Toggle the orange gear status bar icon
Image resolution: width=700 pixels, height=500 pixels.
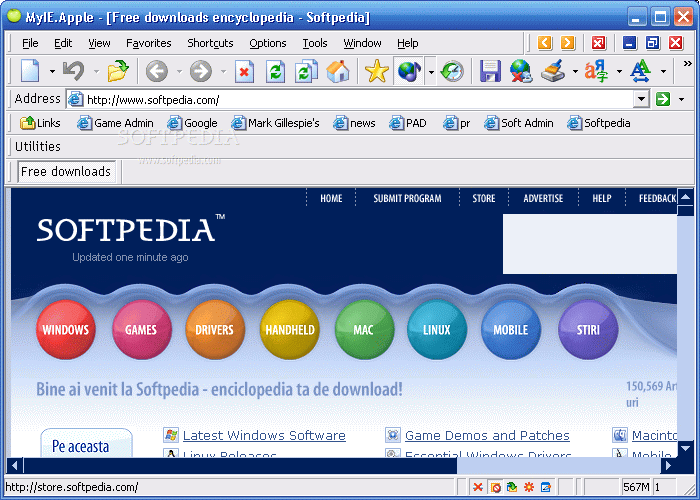[x=529, y=487]
